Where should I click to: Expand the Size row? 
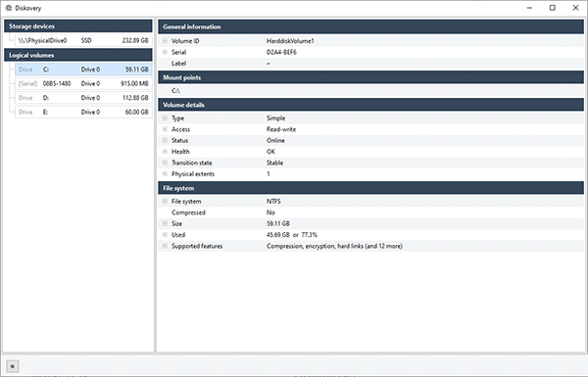click(165, 223)
